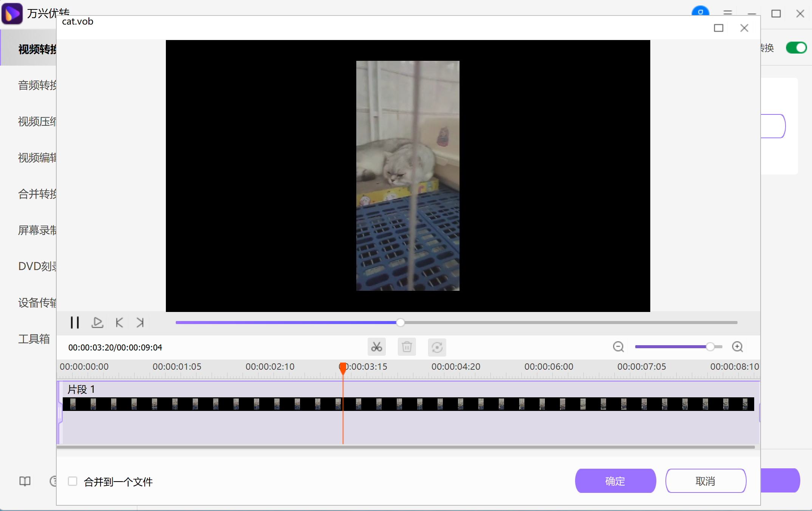Zoom out of the timeline with the magnifier
This screenshot has height=511, width=812.
(618, 347)
